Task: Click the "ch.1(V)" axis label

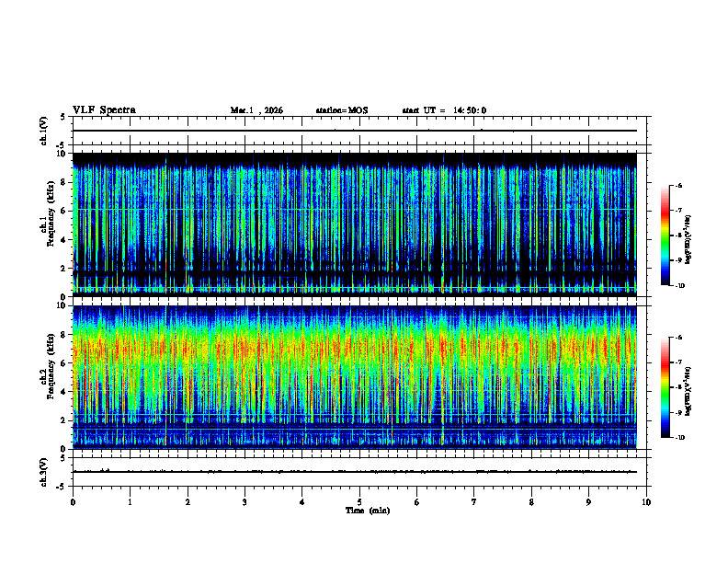Action: click(x=43, y=131)
